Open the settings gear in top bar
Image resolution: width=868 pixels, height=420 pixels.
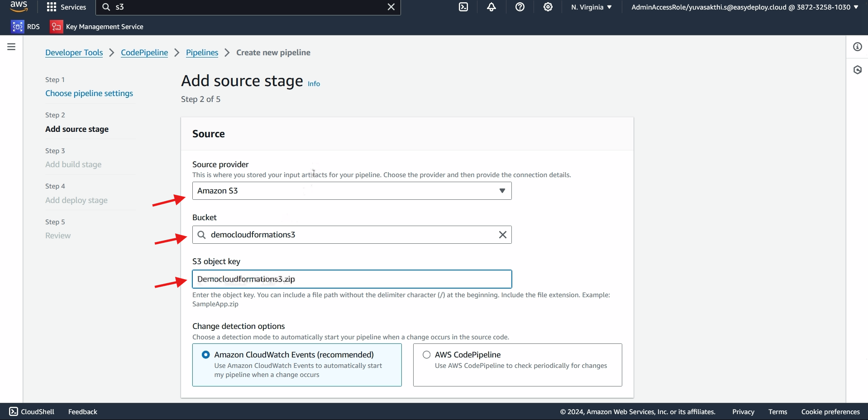[548, 7]
